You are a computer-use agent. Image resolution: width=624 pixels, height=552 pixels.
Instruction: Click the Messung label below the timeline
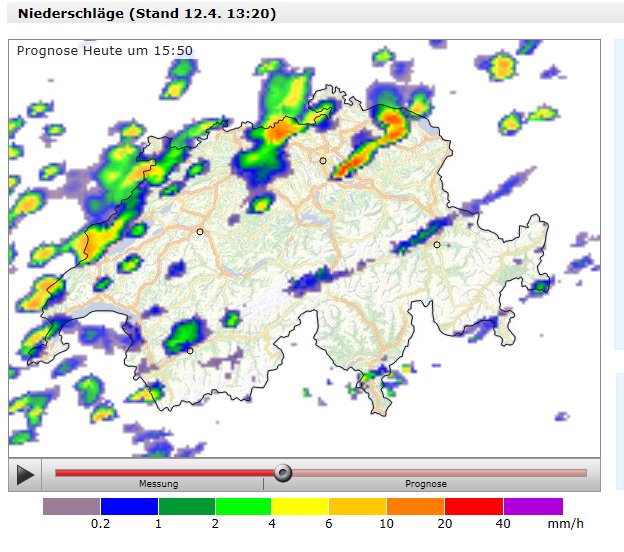click(x=158, y=484)
